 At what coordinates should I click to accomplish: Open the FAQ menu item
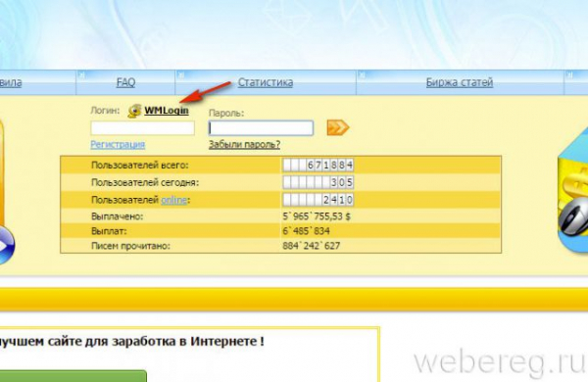(x=125, y=82)
